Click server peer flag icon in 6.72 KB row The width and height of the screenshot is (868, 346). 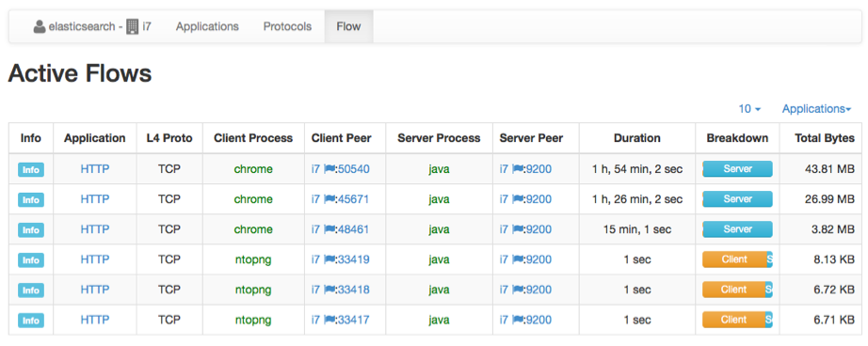point(518,290)
